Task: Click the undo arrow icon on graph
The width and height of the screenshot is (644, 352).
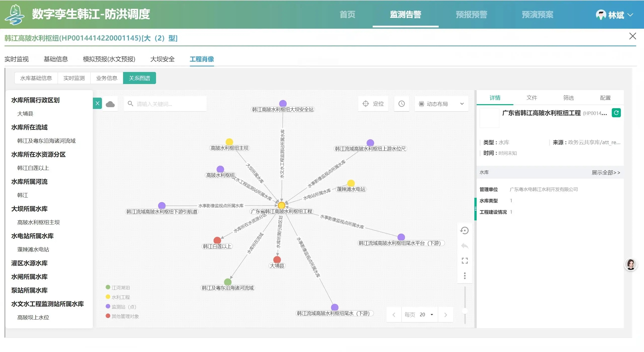Action: click(x=465, y=246)
